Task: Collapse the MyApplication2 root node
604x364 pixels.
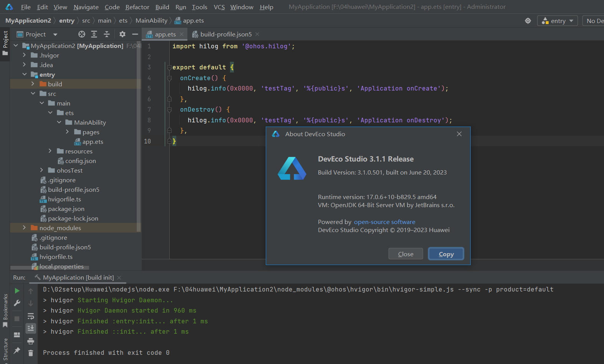Action: (x=16, y=46)
